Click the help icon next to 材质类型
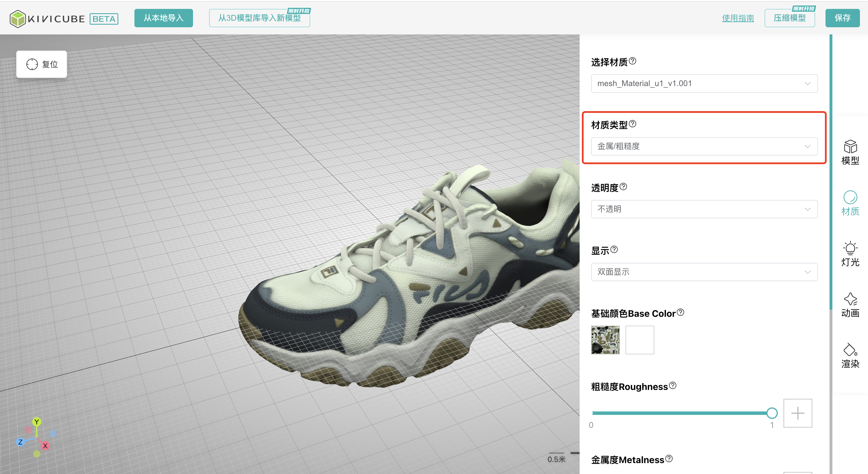 coord(632,124)
